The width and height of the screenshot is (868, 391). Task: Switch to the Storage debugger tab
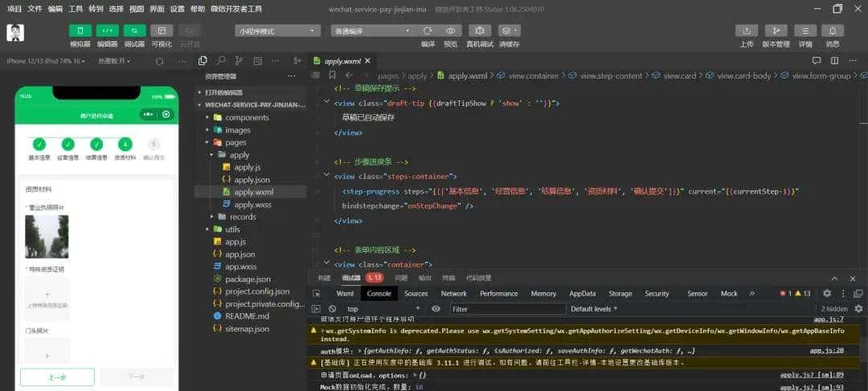[x=620, y=294]
